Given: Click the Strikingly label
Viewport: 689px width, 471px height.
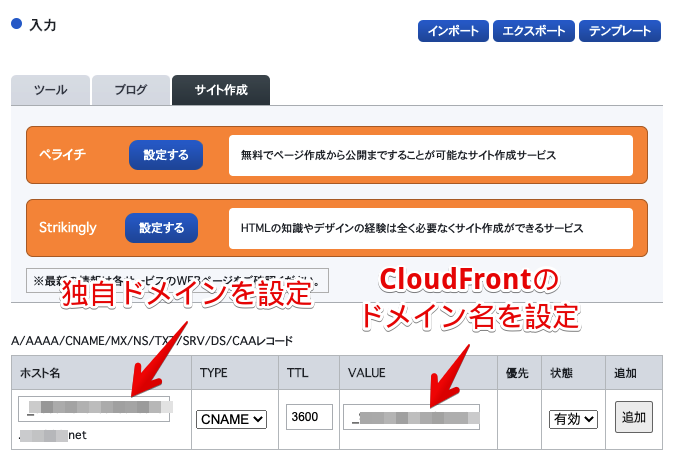Looking at the screenshot, I should tap(68, 228).
